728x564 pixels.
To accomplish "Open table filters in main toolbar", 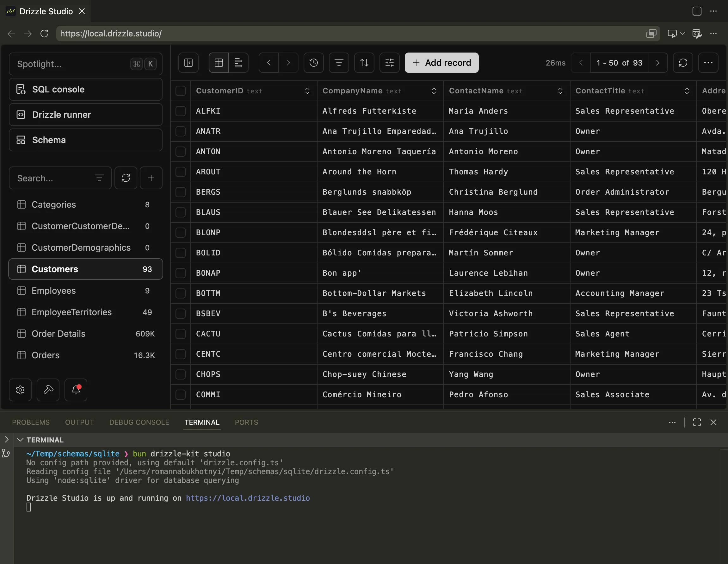I will [339, 63].
